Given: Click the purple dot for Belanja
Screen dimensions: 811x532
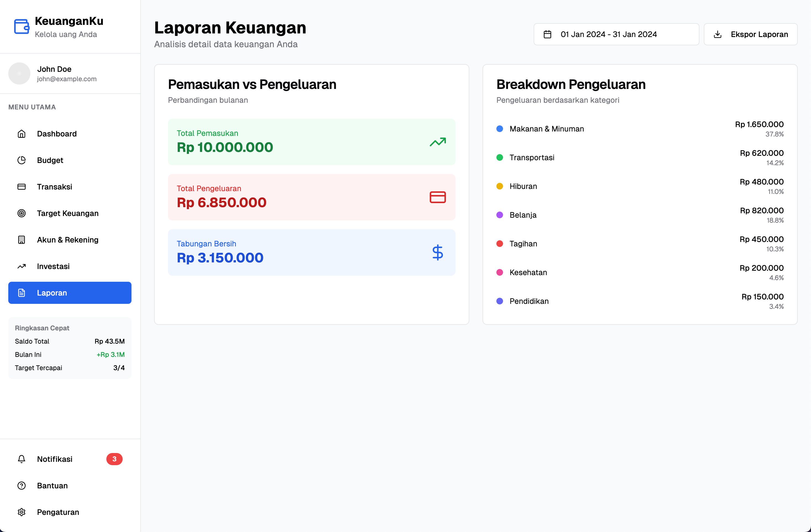Looking at the screenshot, I should pos(499,215).
